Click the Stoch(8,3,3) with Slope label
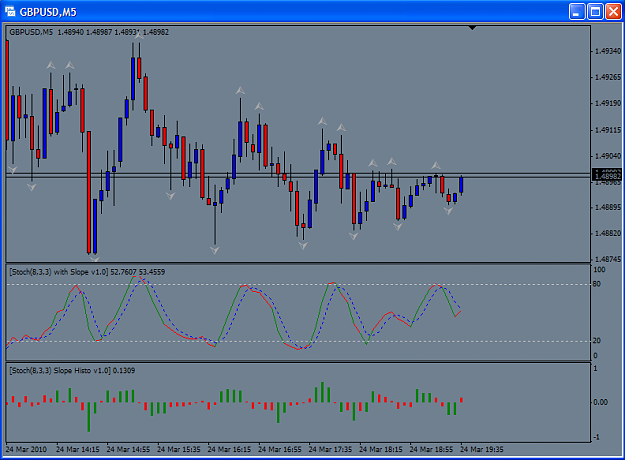Image resolution: width=625 pixels, height=460 pixels. pyautogui.click(x=87, y=272)
